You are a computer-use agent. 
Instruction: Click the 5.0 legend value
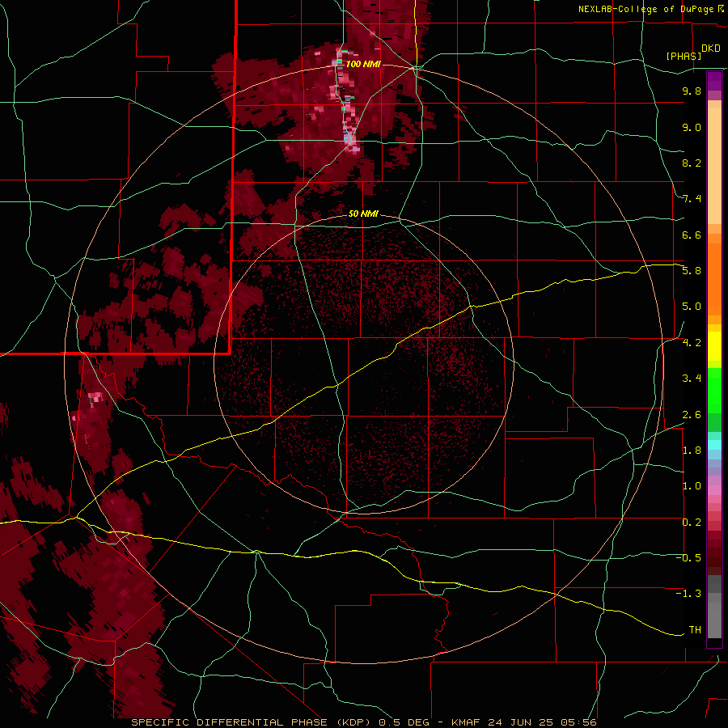pyautogui.click(x=692, y=307)
